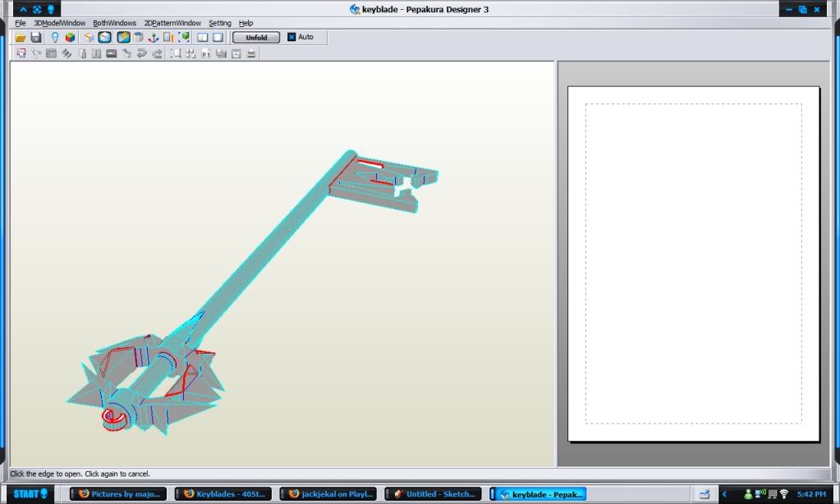Screen dimensions: 840x504
Task: Click the Open file folder icon
Action: 21,38
